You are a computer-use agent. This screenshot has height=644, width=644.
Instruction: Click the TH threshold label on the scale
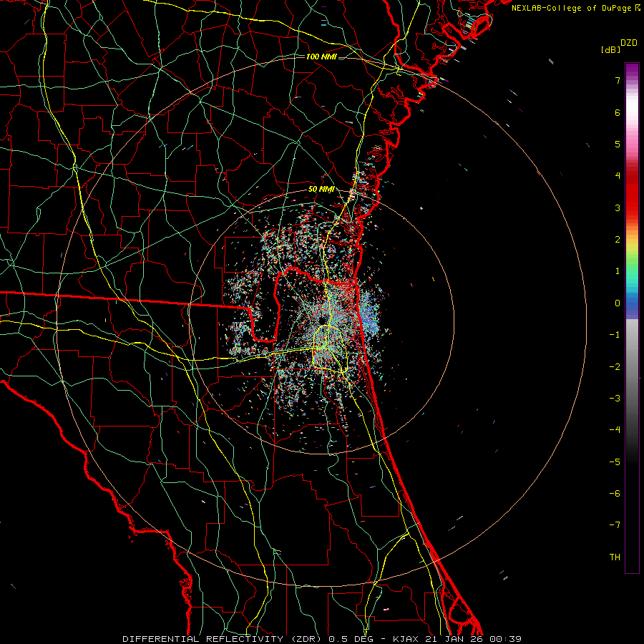tap(615, 557)
